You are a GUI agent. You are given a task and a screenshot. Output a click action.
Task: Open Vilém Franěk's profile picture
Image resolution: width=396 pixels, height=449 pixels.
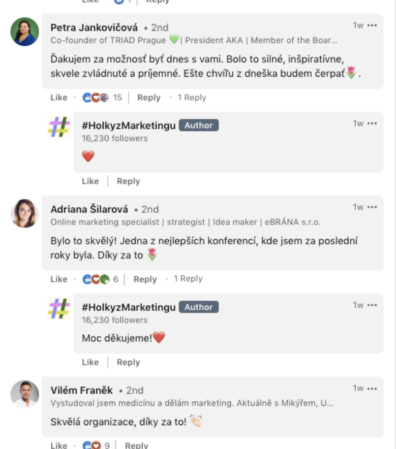click(25, 394)
